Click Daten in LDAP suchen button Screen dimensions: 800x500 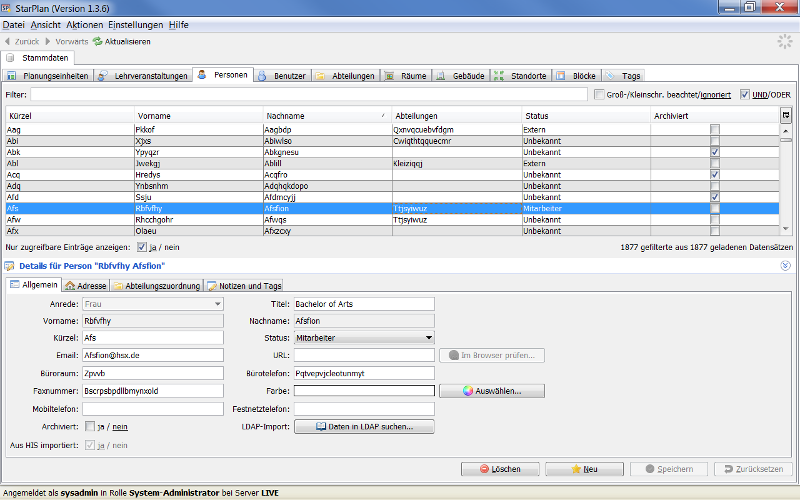[364, 427]
